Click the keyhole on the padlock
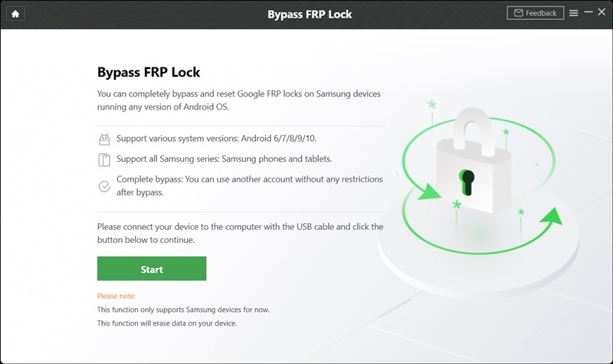Viewport: 613px width, 364px height. coord(467,181)
